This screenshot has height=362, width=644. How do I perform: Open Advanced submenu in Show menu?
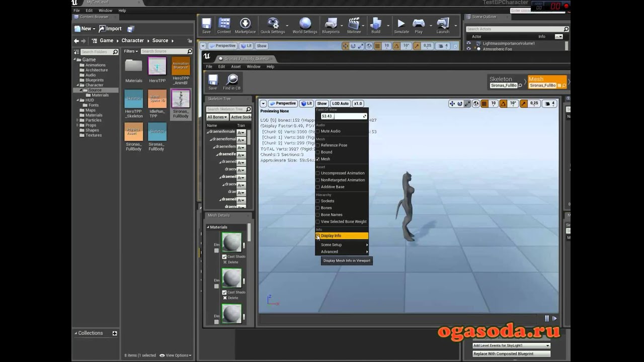pyautogui.click(x=342, y=252)
